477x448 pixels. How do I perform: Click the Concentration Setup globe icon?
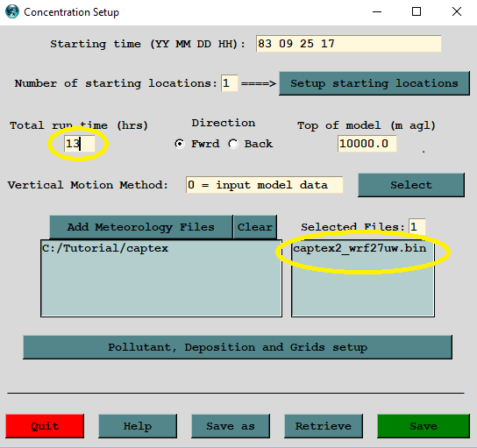pyautogui.click(x=12, y=12)
